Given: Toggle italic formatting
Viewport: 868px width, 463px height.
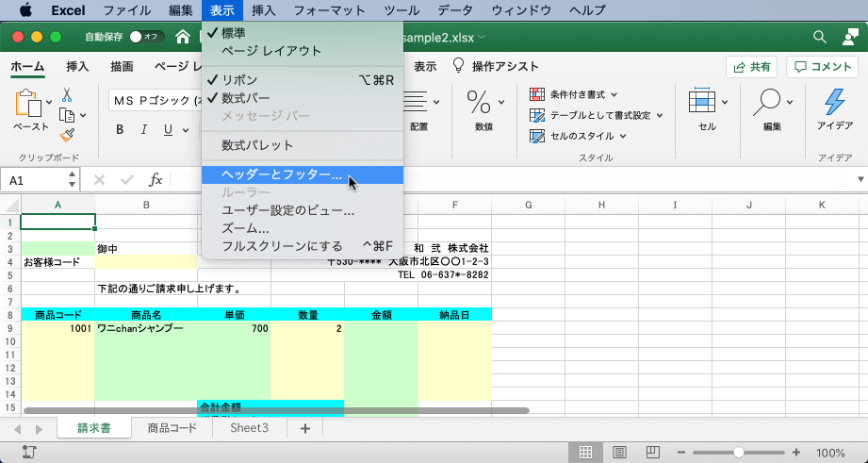Looking at the screenshot, I should point(144,130).
